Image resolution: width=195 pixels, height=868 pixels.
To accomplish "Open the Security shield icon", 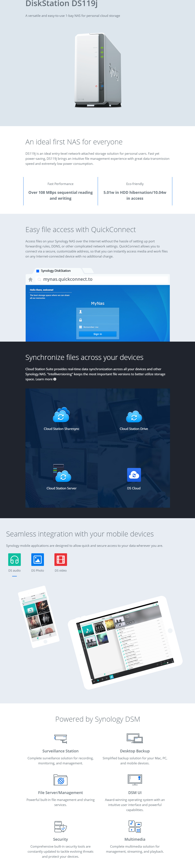I will (x=61, y=827).
